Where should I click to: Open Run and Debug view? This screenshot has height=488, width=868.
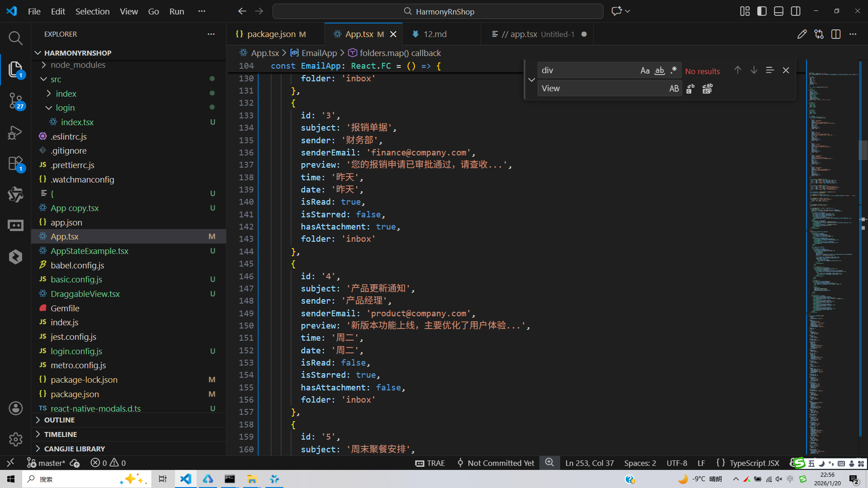(15, 132)
